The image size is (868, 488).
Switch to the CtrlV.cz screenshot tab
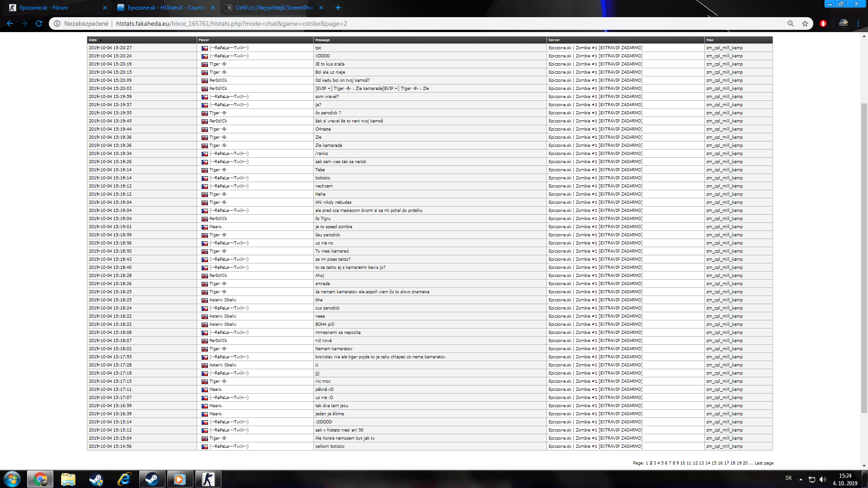point(274,8)
